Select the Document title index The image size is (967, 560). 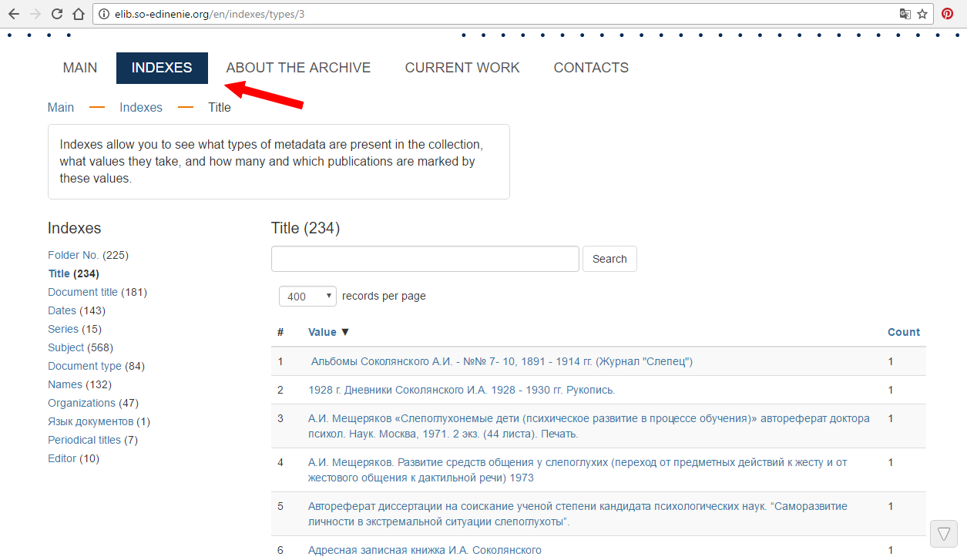82,292
